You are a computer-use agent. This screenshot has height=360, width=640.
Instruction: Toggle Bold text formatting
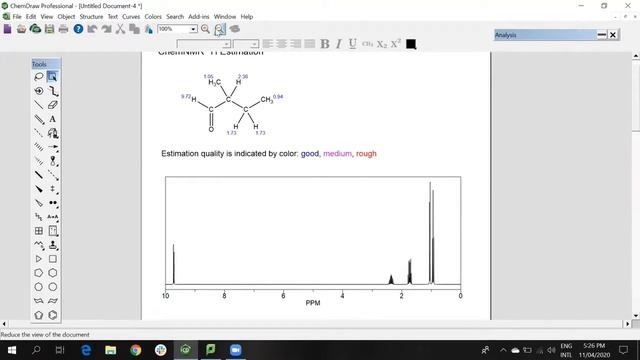coord(325,44)
